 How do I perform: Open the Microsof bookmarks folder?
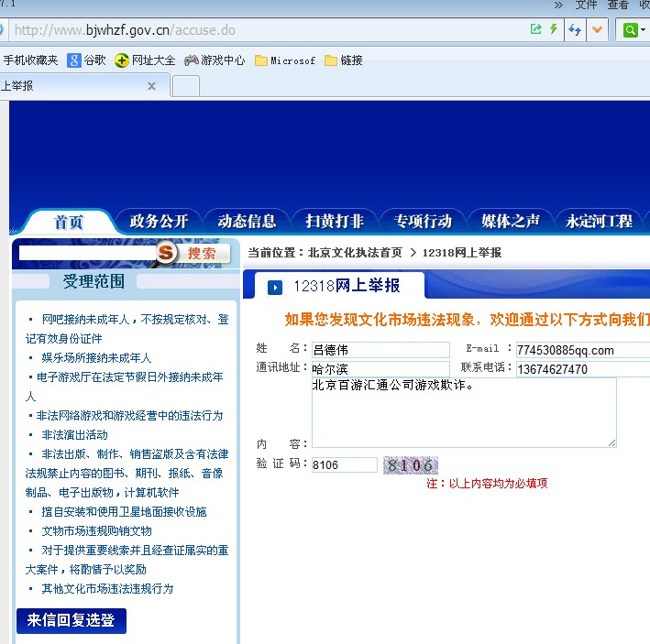pyautogui.click(x=285, y=60)
